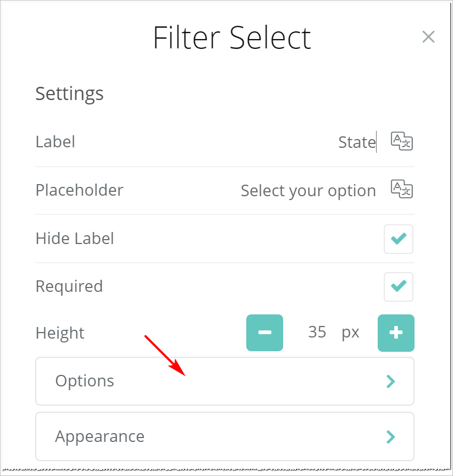Click the px unit beside height
Viewport: 453px width, 476px height.
tap(350, 333)
